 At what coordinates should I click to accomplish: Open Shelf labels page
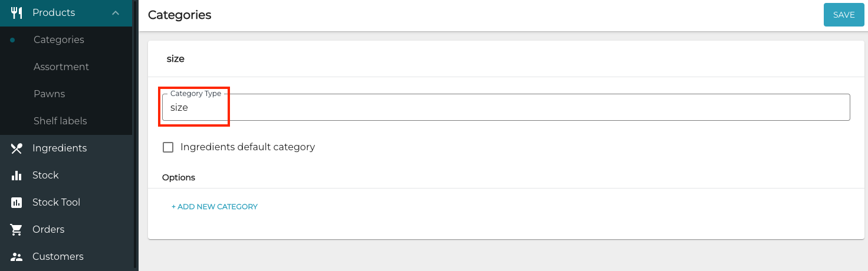click(60, 121)
